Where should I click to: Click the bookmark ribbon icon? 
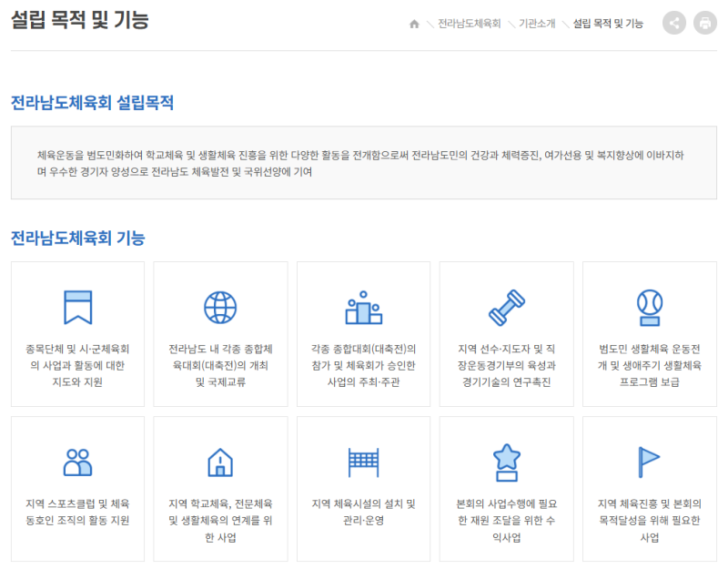(x=77, y=308)
